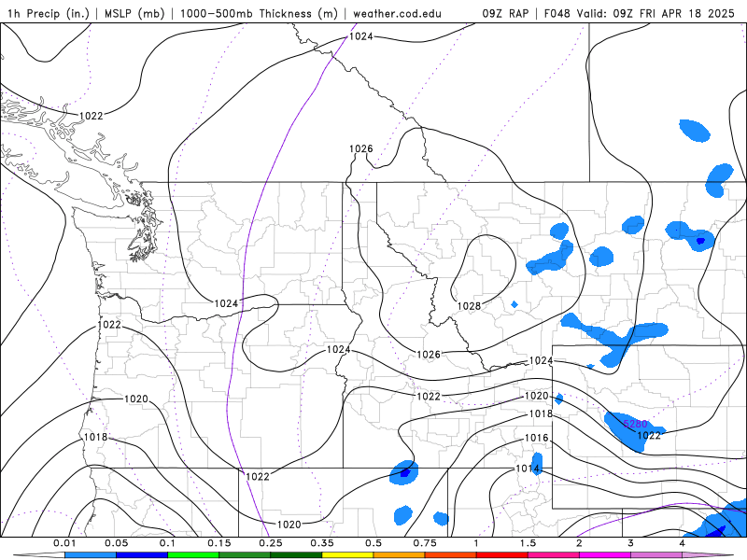The height and width of the screenshot is (560, 747).
Task: Pick the orange 0.5–0.75 legend swatch
Action: [400, 555]
